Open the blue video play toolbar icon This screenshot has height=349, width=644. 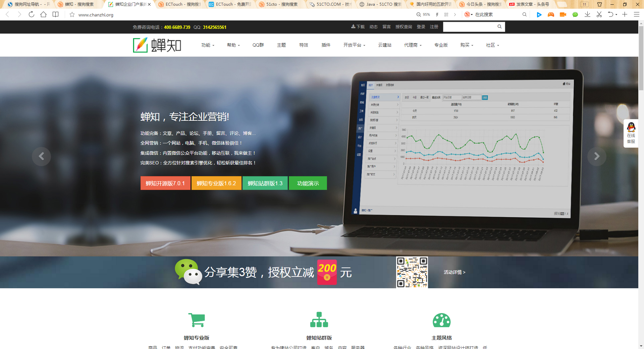[539, 14]
